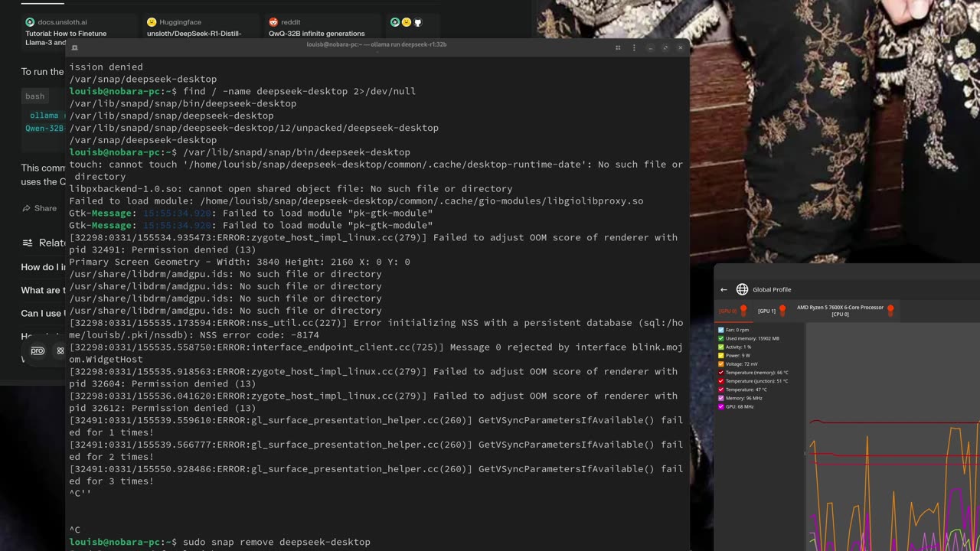The width and height of the screenshot is (980, 551).
Task: Click the icon right of the pro badge
Action: point(60,350)
